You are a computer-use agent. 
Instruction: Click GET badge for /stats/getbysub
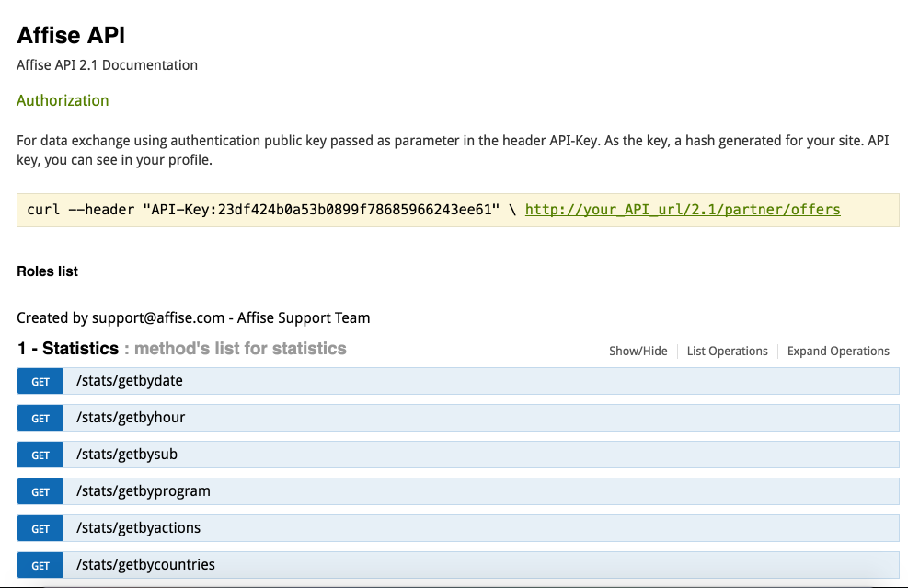tap(40, 455)
